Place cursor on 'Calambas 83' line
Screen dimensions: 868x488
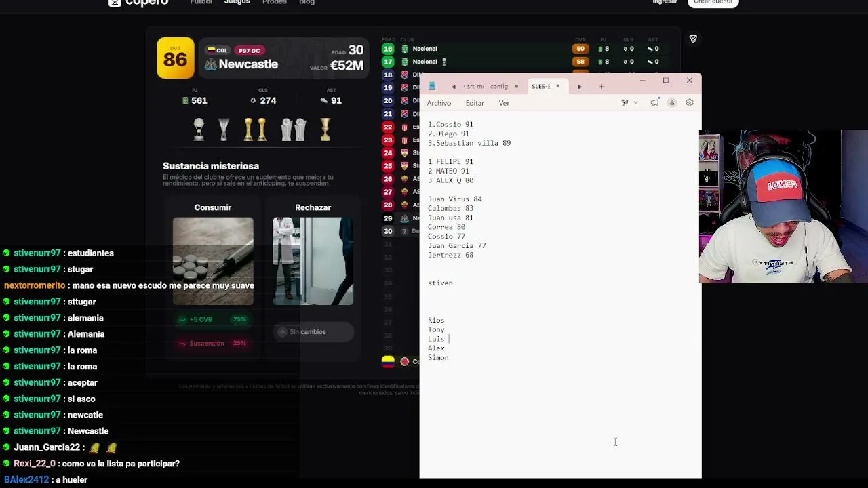click(450, 209)
